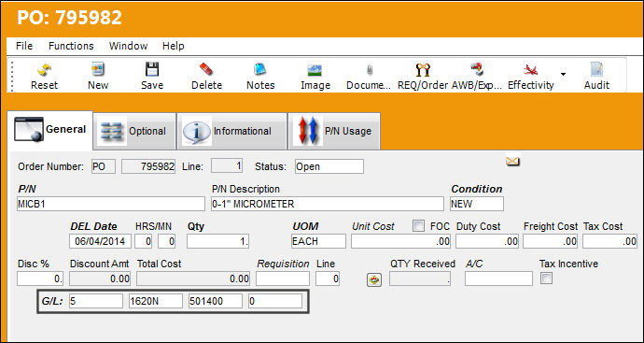Click the Disc % input field
Screen dimensions: 644x343
(x=40, y=279)
